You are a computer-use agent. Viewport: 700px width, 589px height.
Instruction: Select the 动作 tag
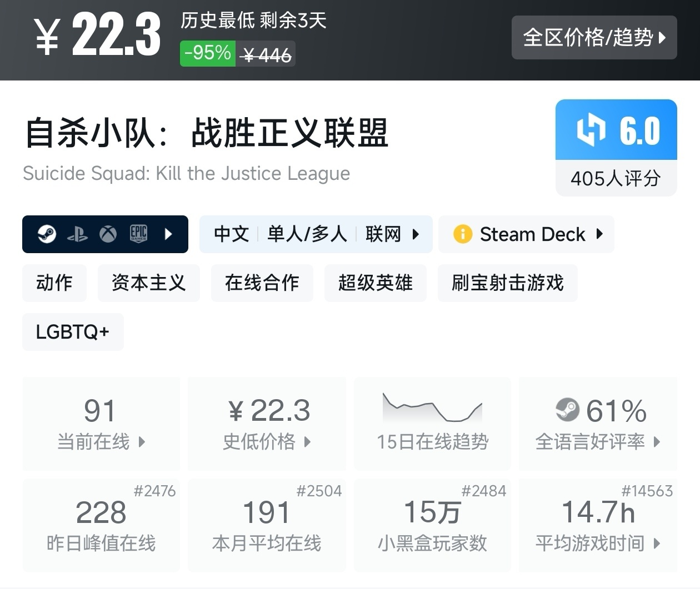pos(54,283)
